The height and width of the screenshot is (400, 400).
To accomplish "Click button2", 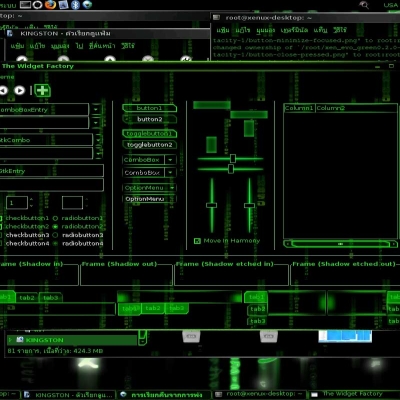I will pos(149,119).
